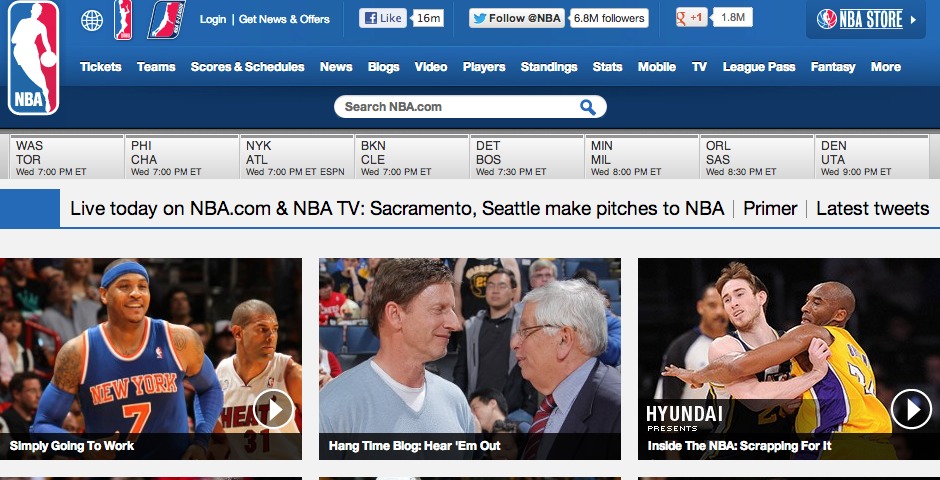The width and height of the screenshot is (940, 480).
Task: Follow @NBA on Twitter
Action: [x=516, y=18]
